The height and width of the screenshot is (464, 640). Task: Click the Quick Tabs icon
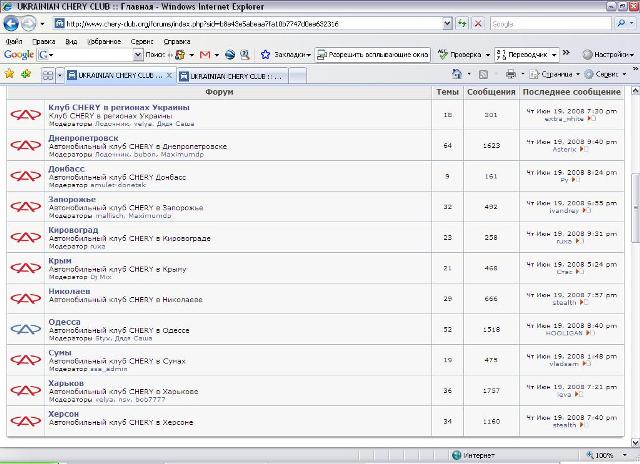pos(48,75)
